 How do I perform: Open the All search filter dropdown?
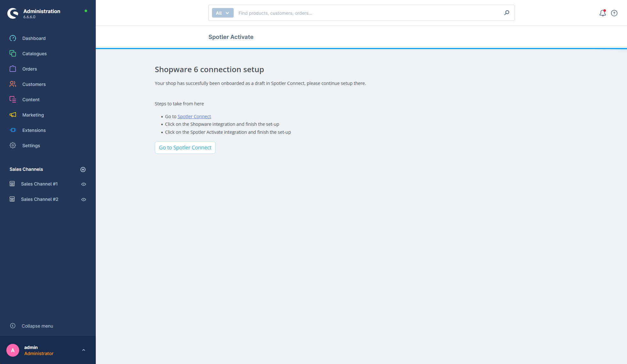223,13
